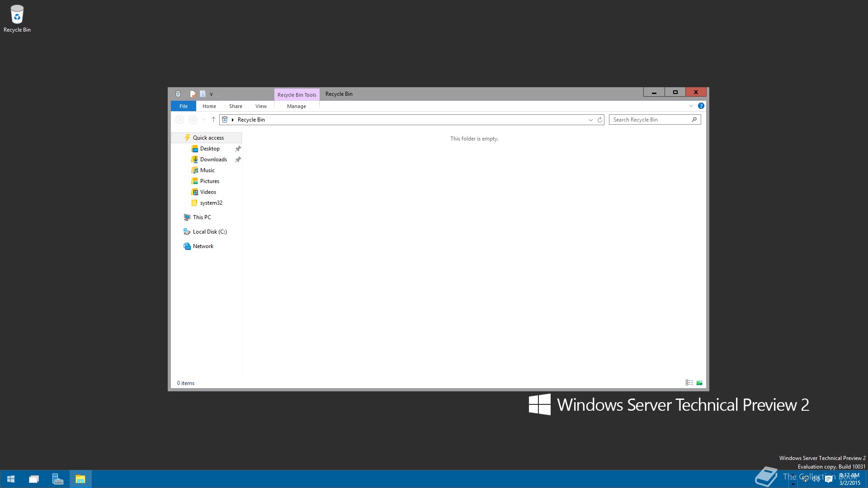Click the Up one level arrow
This screenshot has height=488, width=868.
pos(213,120)
